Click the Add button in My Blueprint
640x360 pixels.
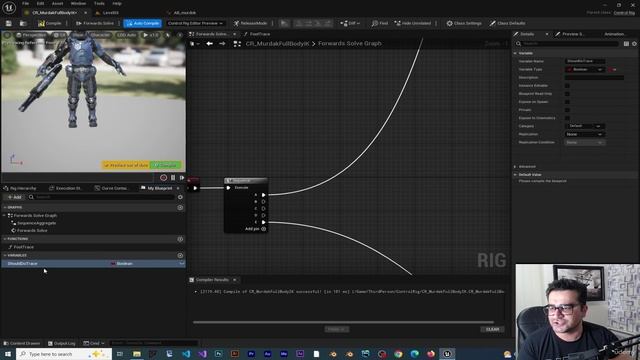[x=14, y=197]
